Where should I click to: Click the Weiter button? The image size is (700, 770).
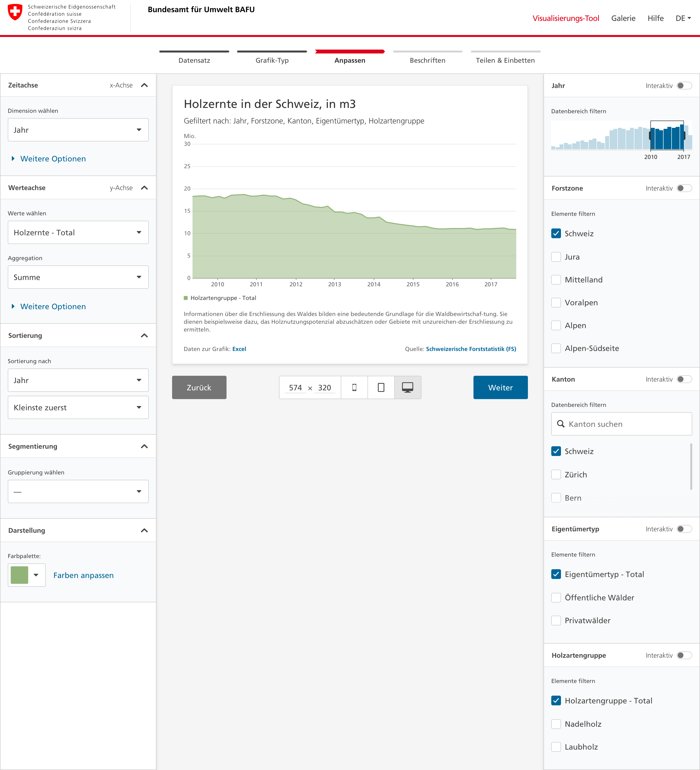tap(500, 387)
